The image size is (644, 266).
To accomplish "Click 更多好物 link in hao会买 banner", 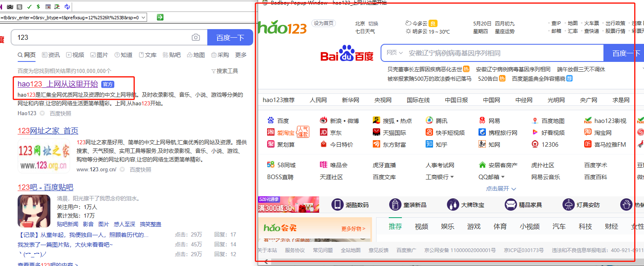I will click(353, 229).
